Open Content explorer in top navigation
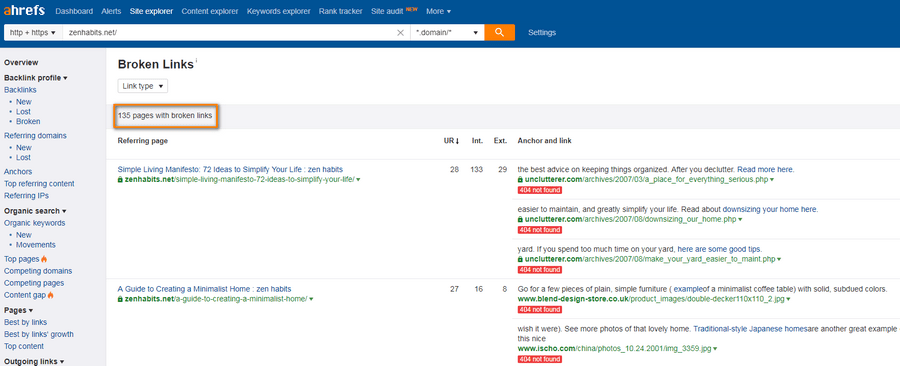This screenshot has height=366, width=900. coord(210,11)
